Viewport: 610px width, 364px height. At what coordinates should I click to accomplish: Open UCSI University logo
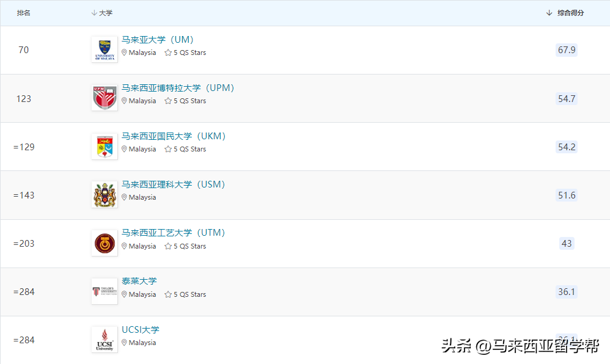pyautogui.click(x=105, y=340)
